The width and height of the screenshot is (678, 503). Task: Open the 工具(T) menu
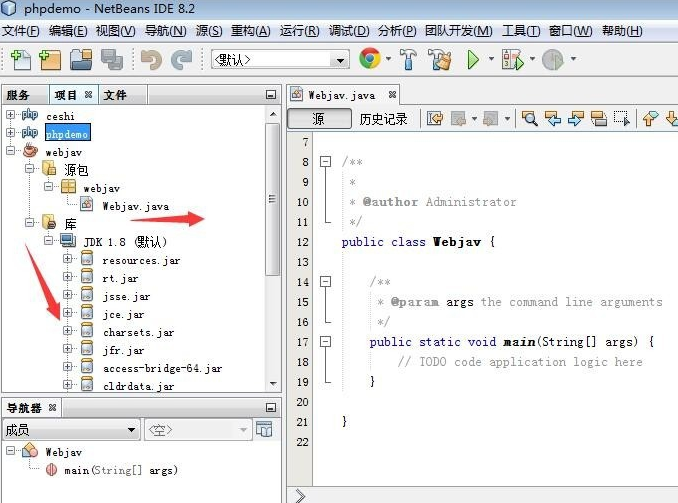(521, 31)
